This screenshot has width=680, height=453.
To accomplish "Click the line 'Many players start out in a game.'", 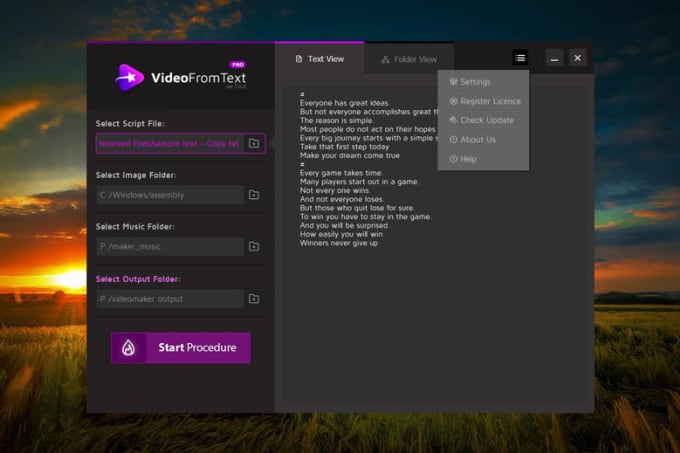I will pos(359,182).
